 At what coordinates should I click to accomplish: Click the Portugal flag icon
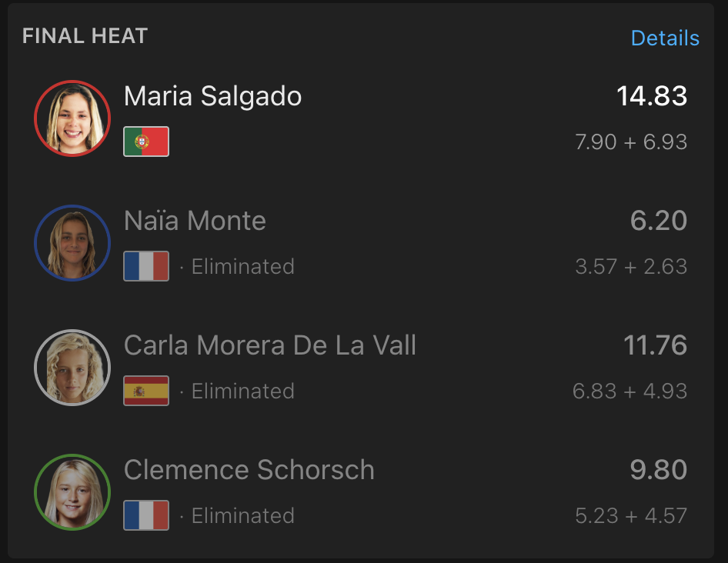click(x=146, y=142)
